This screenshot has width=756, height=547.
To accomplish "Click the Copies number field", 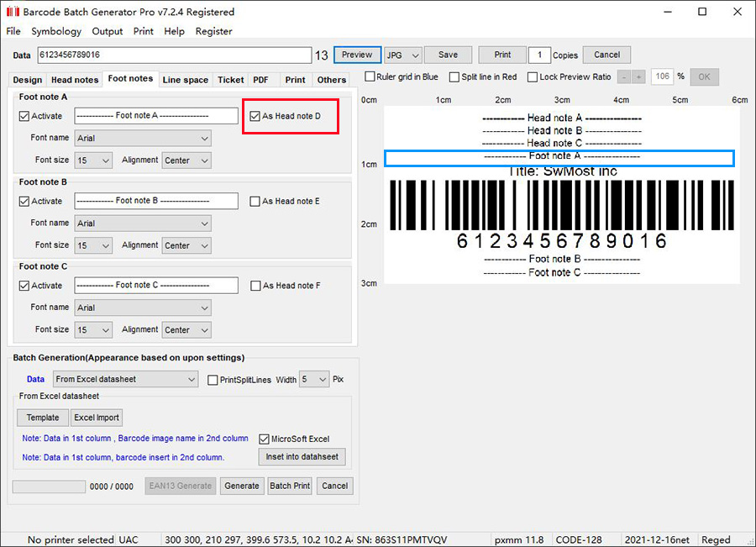I will pos(539,55).
